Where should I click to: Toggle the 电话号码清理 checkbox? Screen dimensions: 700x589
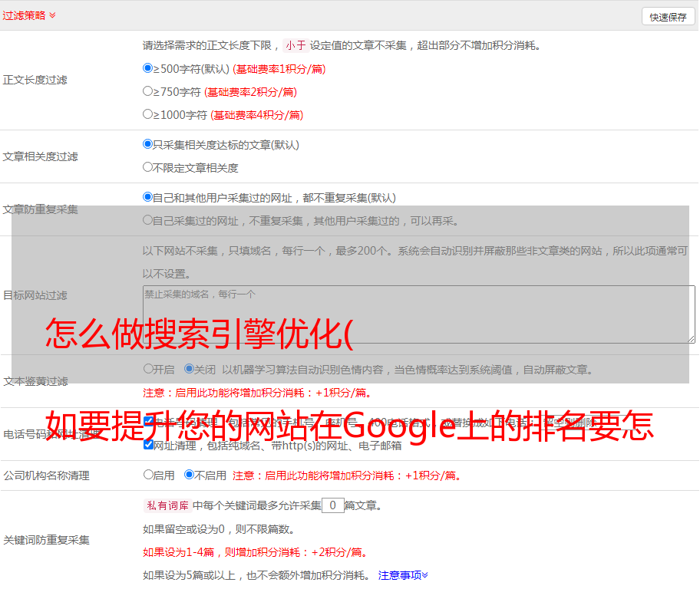click(148, 422)
